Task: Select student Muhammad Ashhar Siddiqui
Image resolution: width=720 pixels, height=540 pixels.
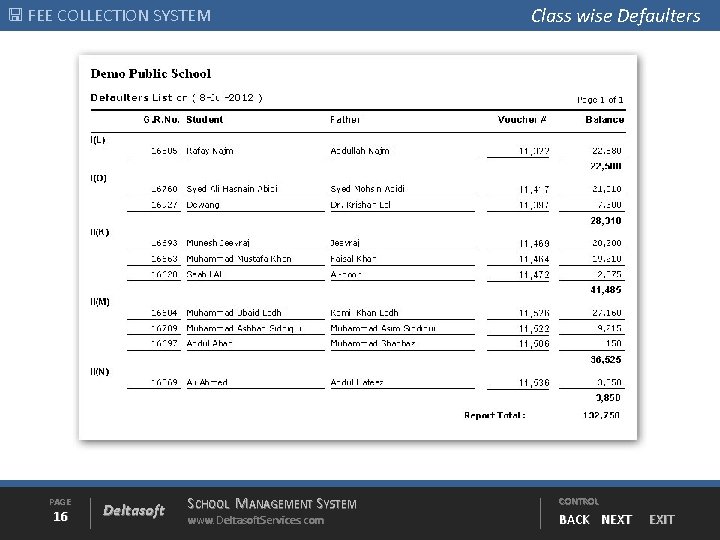Action: click(x=244, y=328)
